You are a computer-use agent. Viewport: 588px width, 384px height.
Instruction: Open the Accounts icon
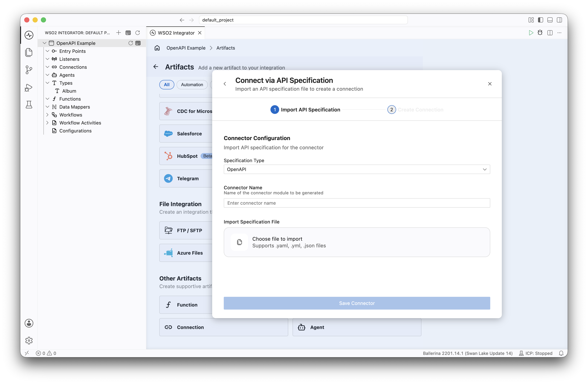click(x=29, y=323)
